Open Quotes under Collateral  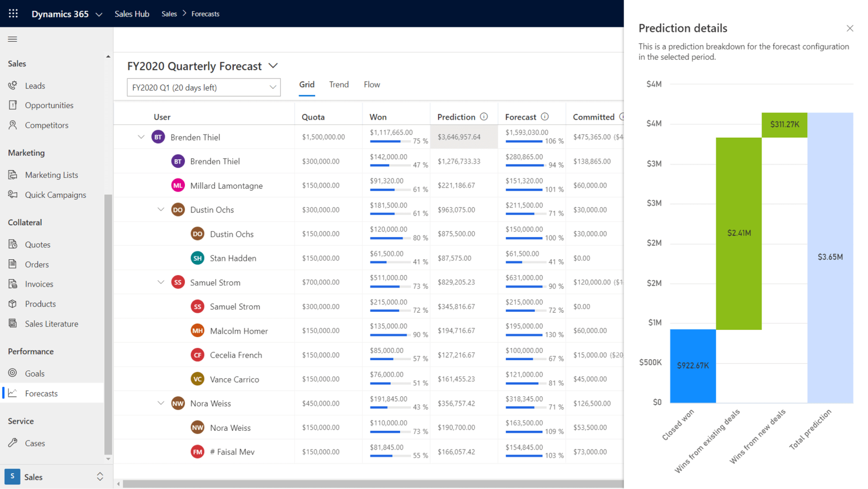coord(38,244)
